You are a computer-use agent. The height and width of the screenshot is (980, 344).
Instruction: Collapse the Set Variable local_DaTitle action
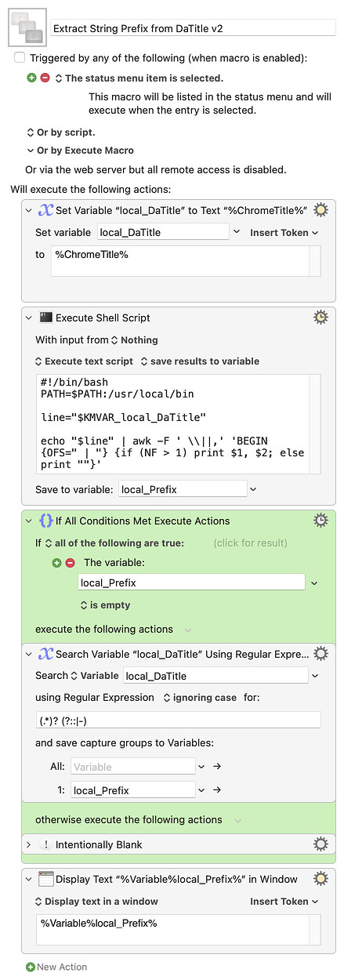[29, 209]
